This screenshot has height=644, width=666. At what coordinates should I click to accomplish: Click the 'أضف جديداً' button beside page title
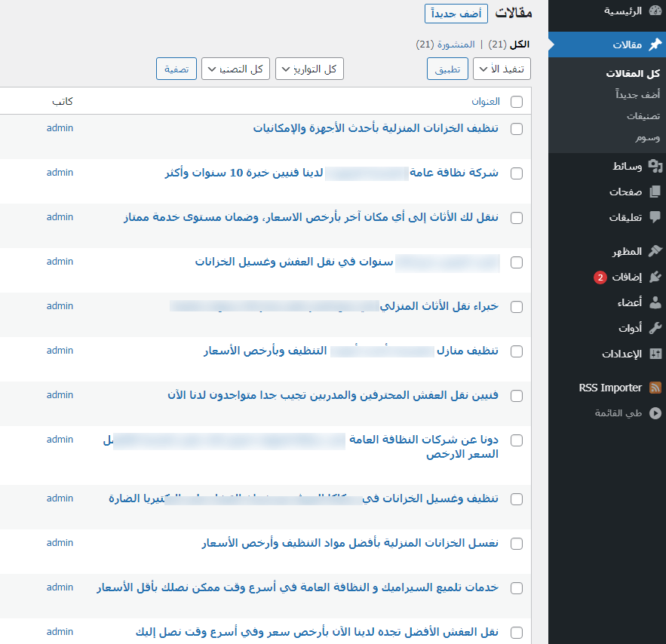point(456,14)
